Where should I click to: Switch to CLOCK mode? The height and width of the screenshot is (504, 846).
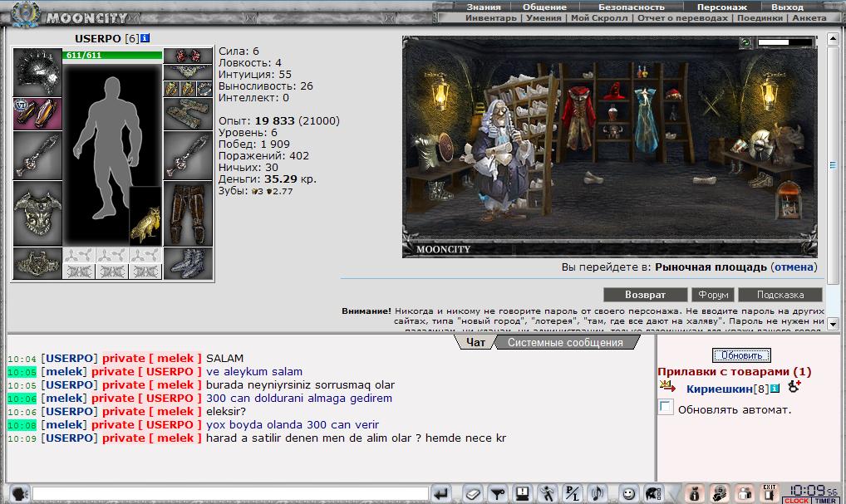[x=796, y=500]
